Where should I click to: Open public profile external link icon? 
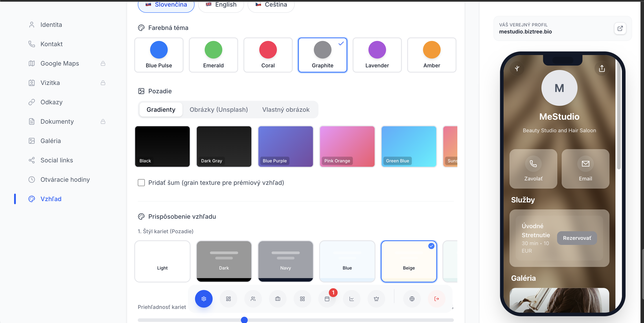[620, 28]
